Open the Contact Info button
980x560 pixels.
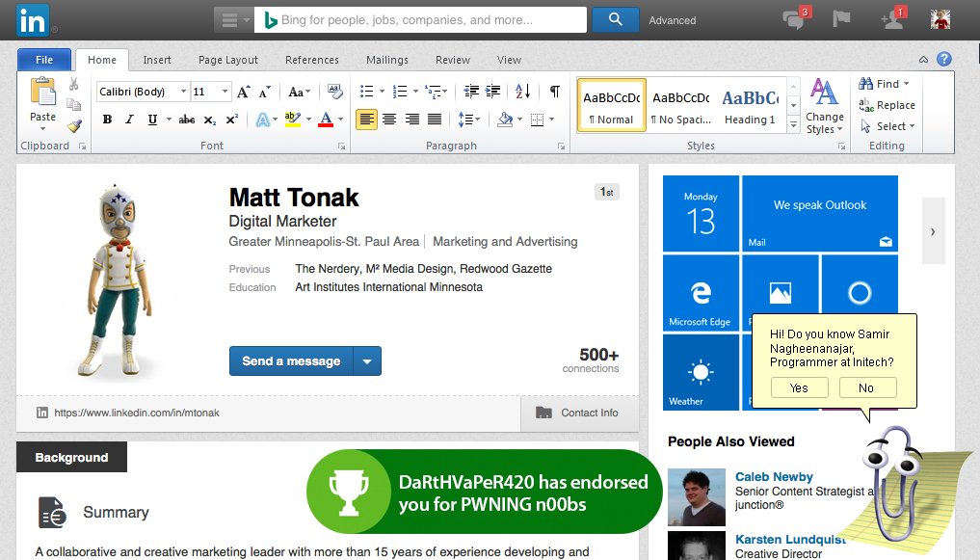(579, 413)
